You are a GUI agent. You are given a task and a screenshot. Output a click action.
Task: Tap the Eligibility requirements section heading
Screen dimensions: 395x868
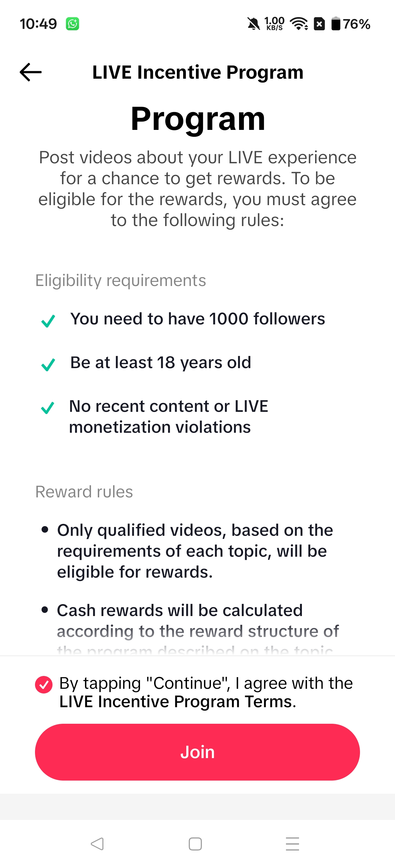point(120,280)
